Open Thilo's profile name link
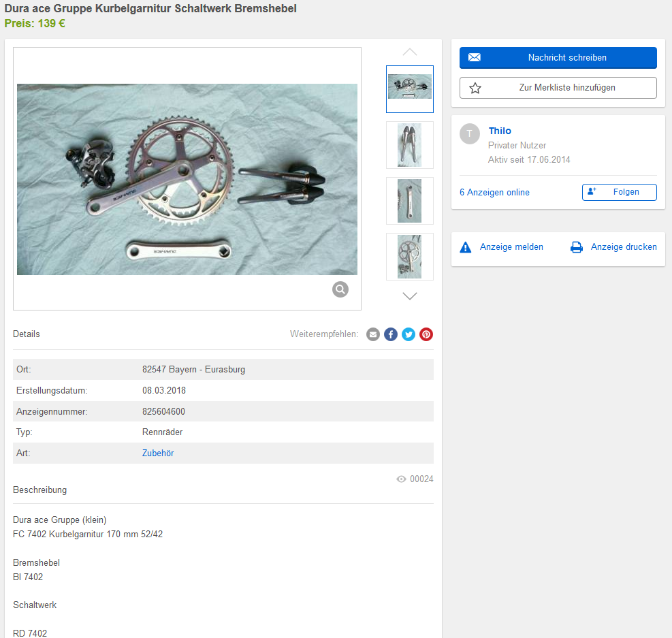The height and width of the screenshot is (638, 672). coord(500,131)
